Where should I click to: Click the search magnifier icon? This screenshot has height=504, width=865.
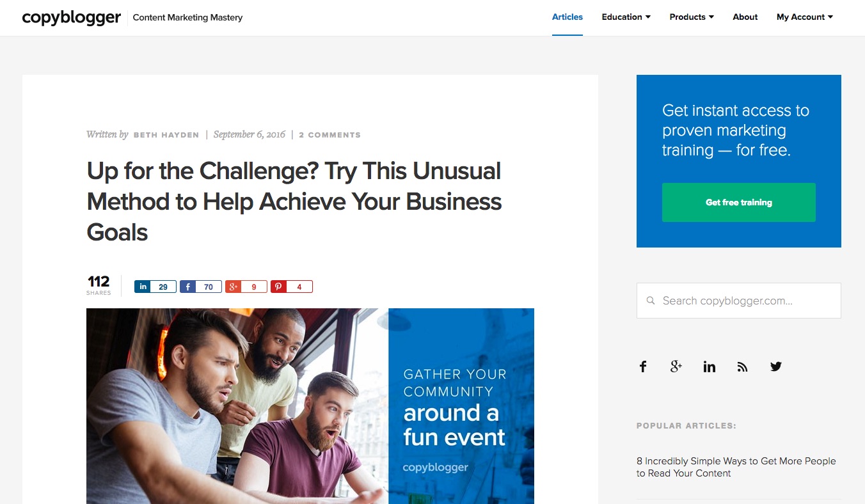click(651, 301)
